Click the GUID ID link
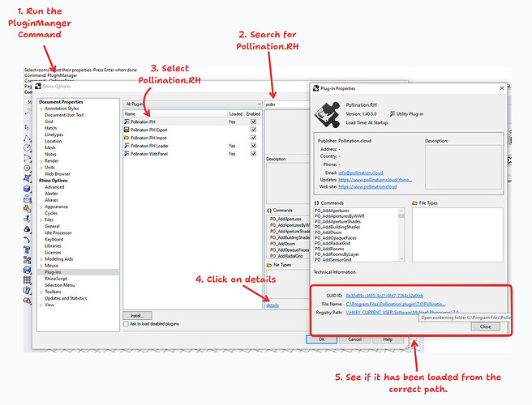 pos(384,296)
